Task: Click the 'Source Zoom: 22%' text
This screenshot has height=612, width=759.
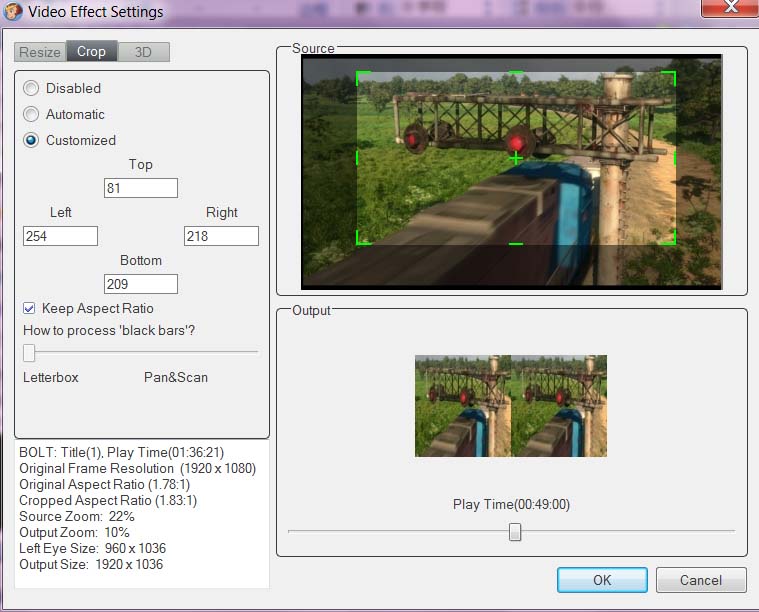Action: pyautogui.click(x=77, y=516)
